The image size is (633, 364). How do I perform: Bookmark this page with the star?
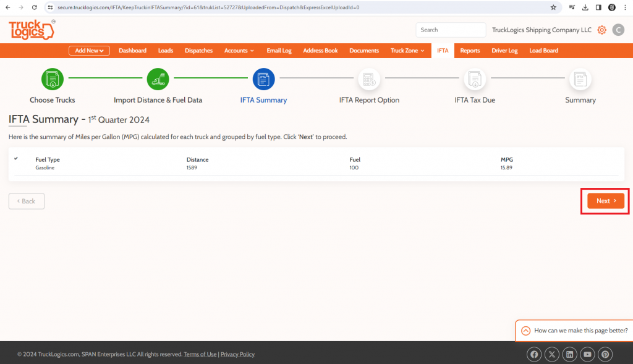click(553, 7)
